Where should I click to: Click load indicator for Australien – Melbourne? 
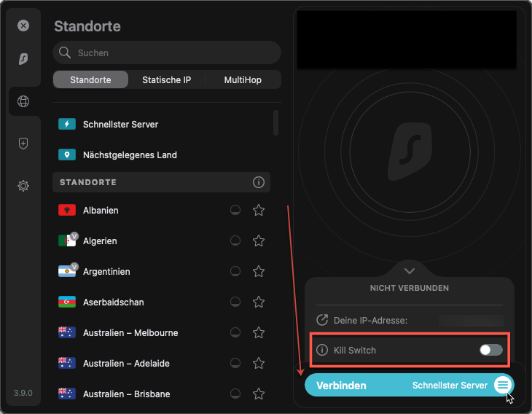coord(235,332)
